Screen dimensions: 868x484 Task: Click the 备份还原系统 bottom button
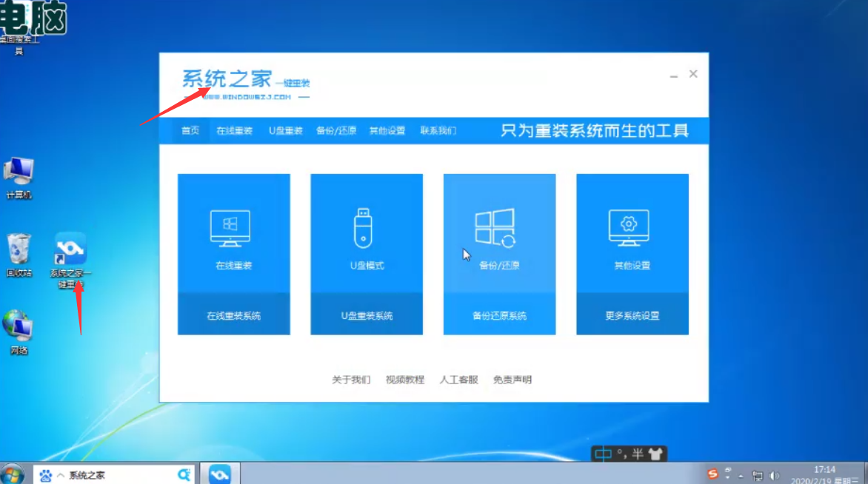[x=499, y=315]
